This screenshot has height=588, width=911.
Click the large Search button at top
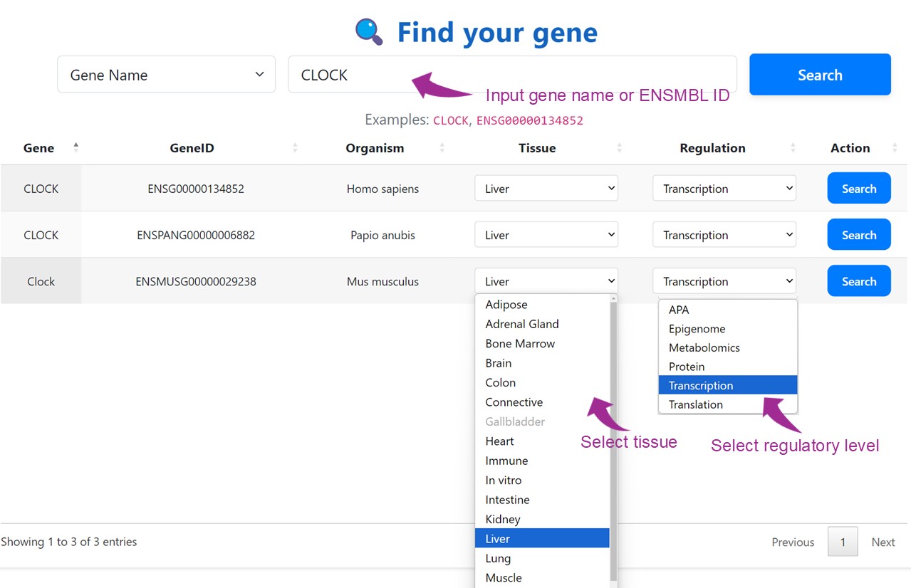coord(819,75)
